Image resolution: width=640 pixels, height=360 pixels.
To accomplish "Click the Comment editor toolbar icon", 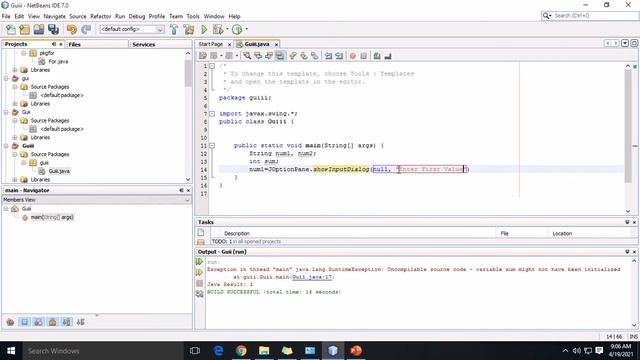I will pos(377,56).
